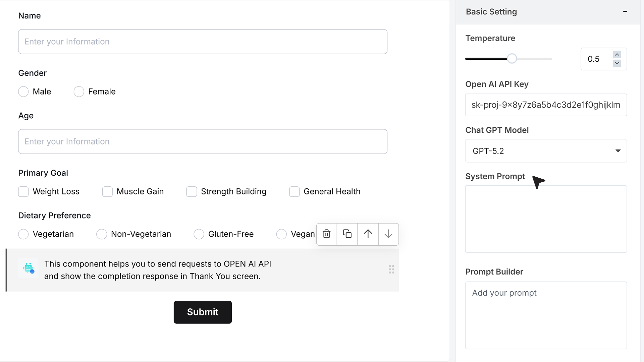Collapse the Basic Setting section
The height and width of the screenshot is (362, 644).
tap(625, 12)
